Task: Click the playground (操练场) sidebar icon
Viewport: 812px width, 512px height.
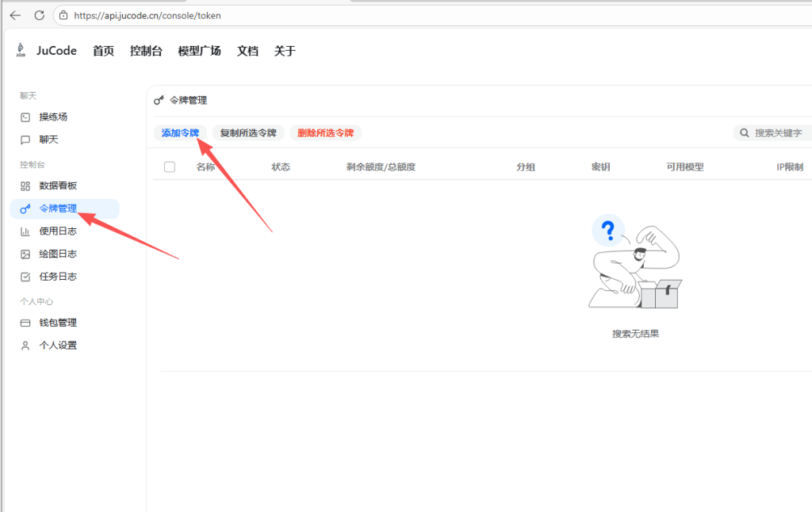Action: click(25, 117)
